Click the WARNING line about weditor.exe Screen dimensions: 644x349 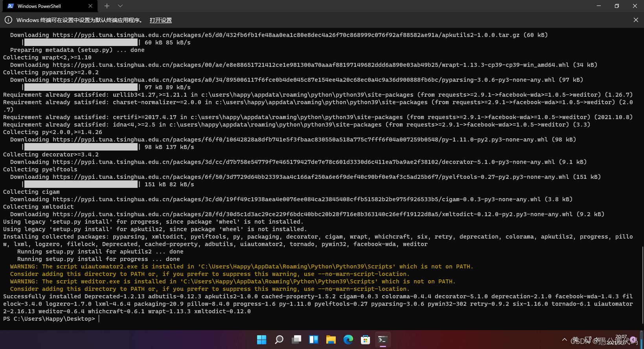233,281
